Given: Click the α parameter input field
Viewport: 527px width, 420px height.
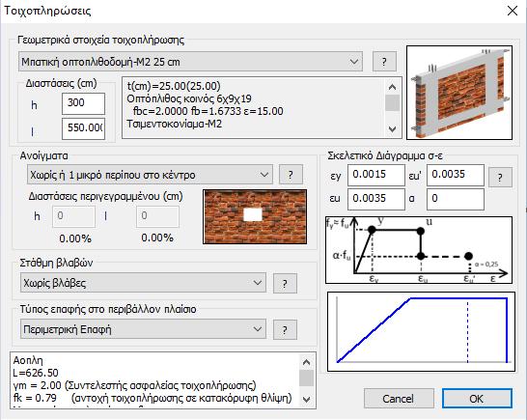Looking at the screenshot, I should (x=456, y=199).
